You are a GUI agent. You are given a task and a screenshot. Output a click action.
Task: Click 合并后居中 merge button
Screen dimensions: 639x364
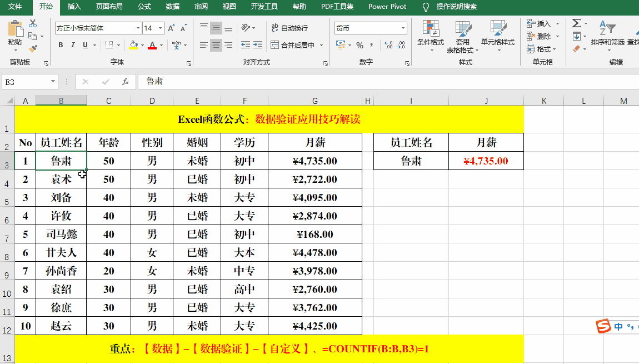click(x=293, y=45)
